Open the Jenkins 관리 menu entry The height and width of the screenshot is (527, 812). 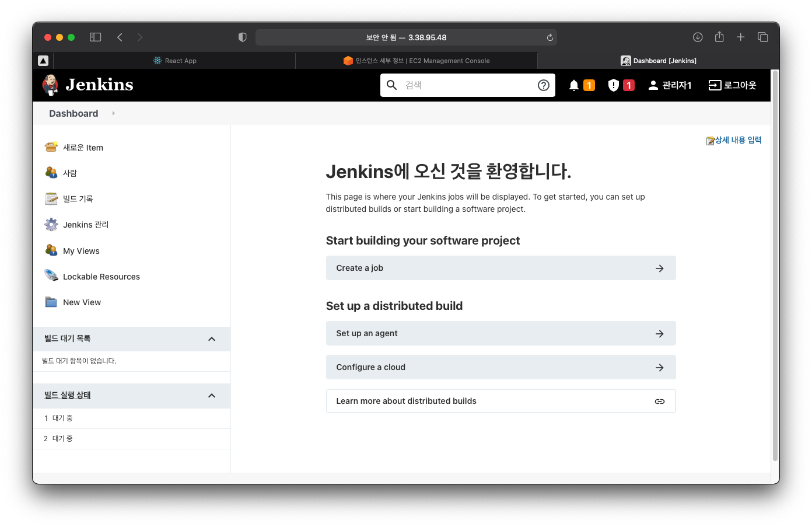(x=86, y=225)
